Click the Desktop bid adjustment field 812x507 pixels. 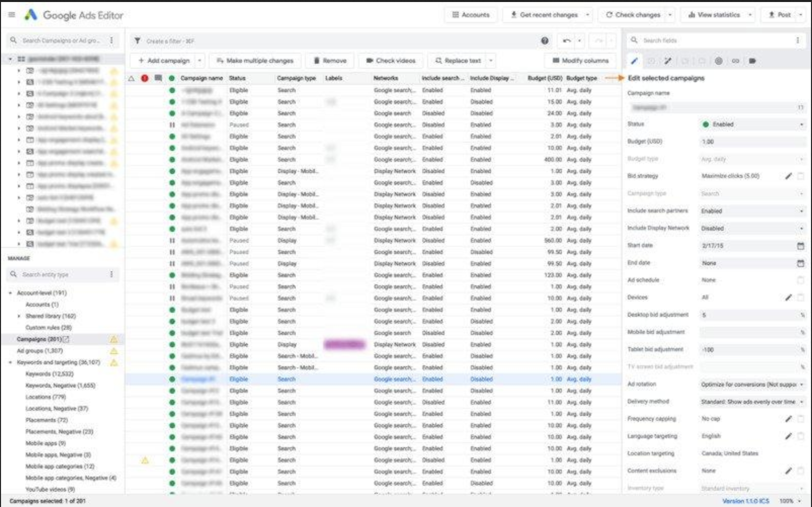coord(752,315)
